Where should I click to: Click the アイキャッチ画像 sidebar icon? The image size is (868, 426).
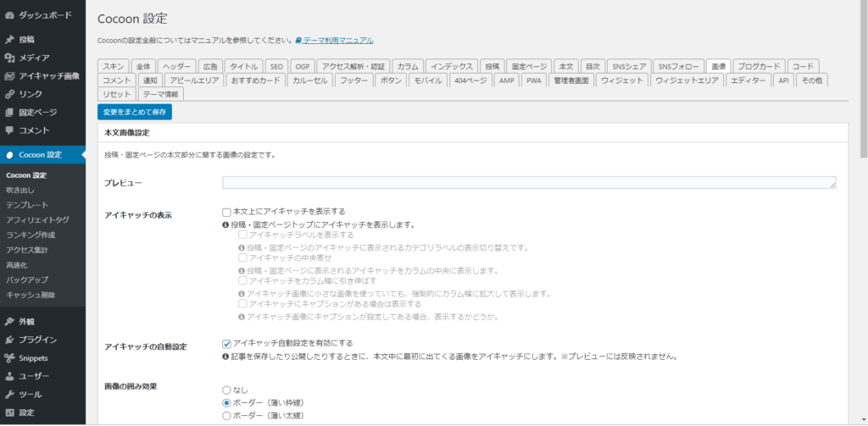(9, 76)
